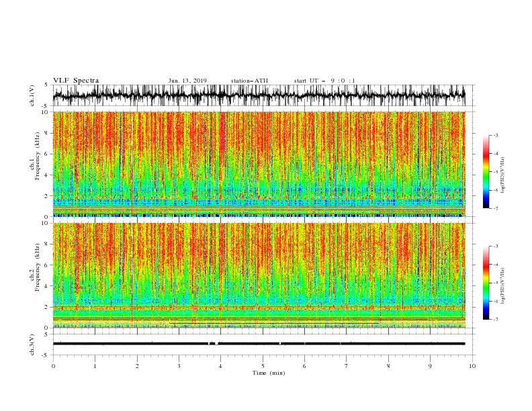Viewport: 532px width, 411px height.
Task: Click the '8' kHz tick of ch.1 spectrogram
Action: pyautogui.click(x=47, y=133)
